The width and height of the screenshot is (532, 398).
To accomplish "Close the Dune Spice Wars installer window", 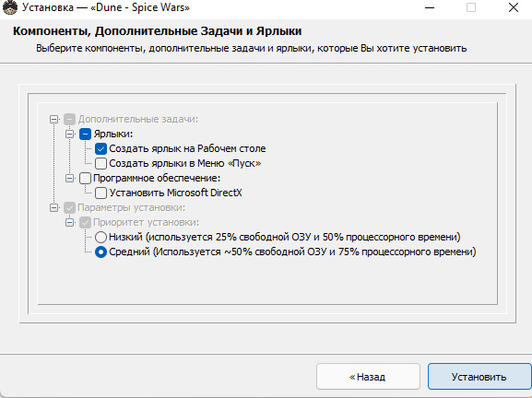I will click(514, 7).
